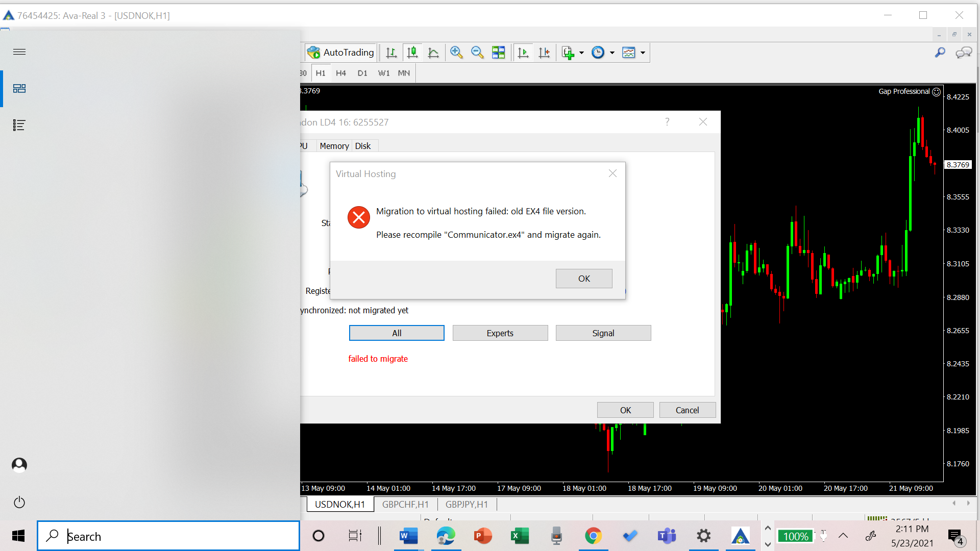
Task: Open the MQL5 community chat icon
Action: (x=964, y=53)
